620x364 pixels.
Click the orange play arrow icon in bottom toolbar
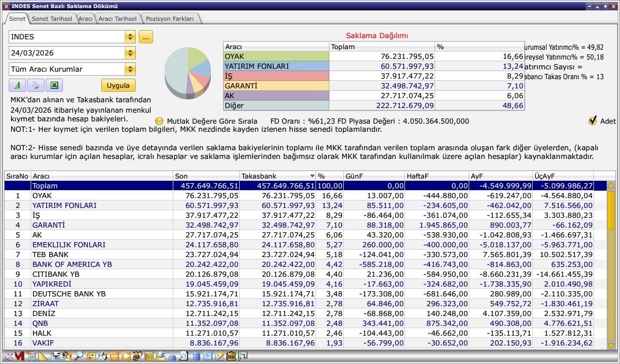pyautogui.click(x=126, y=356)
